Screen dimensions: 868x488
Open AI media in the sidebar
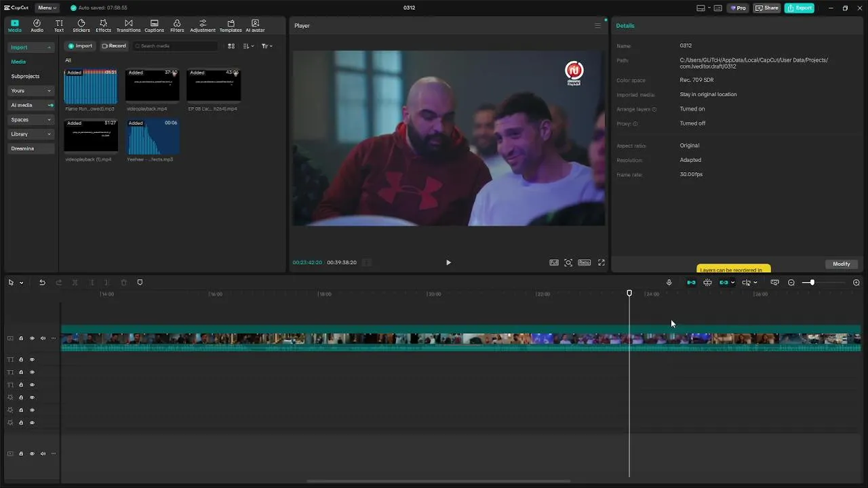31,105
